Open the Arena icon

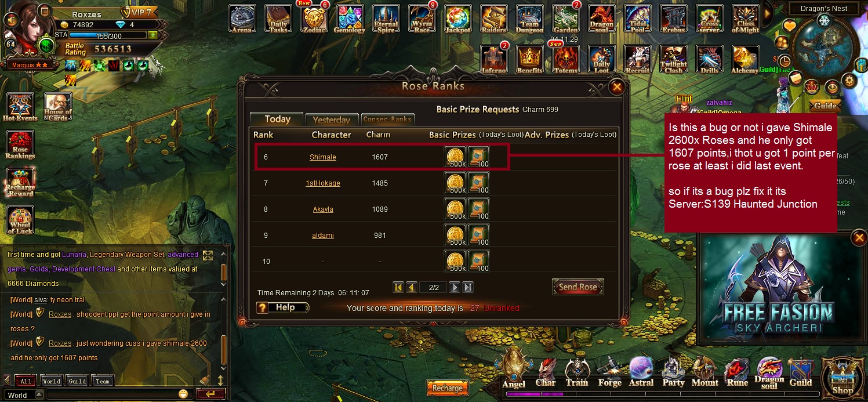242,19
